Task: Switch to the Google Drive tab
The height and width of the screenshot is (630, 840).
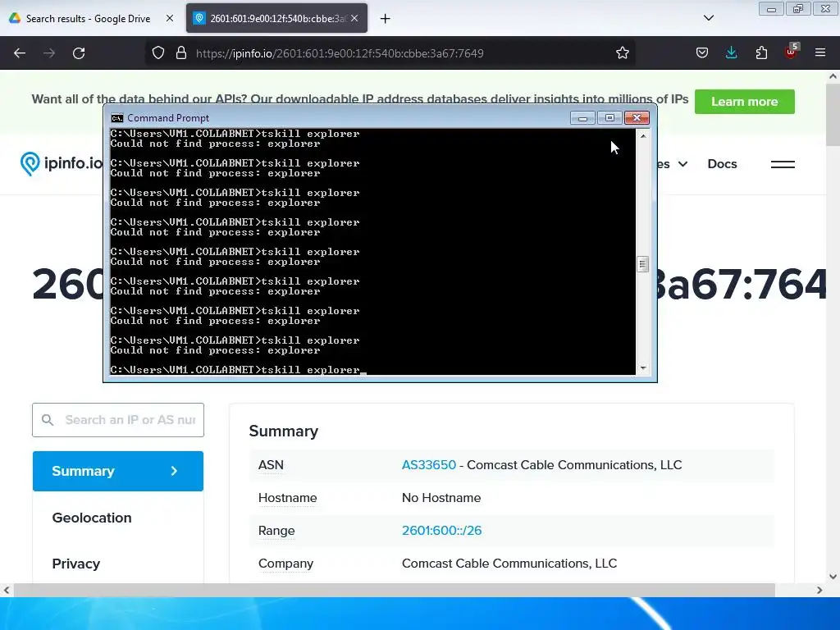Action: pos(89,19)
